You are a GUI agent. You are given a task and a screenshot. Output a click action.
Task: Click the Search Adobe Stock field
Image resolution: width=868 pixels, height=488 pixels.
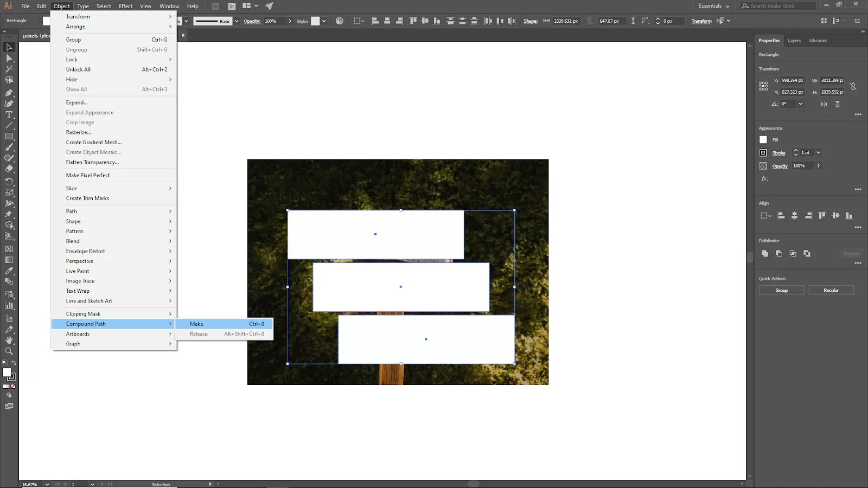click(x=778, y=6)
